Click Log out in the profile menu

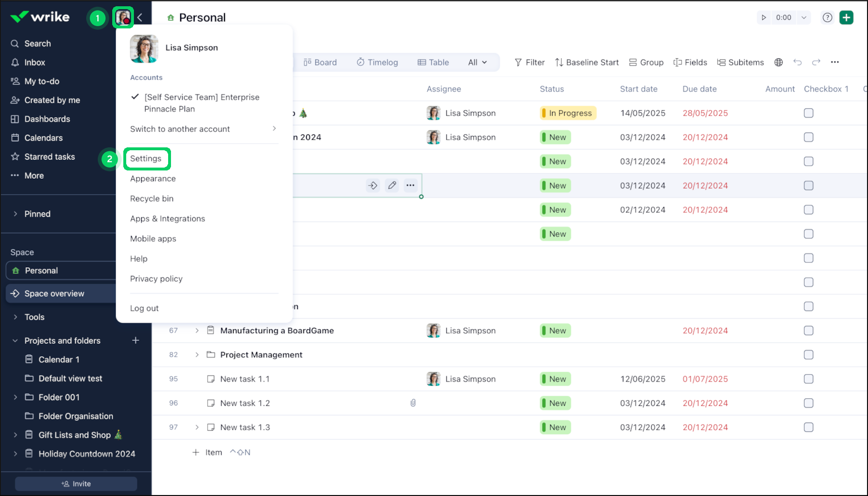(x=144, y=308)
